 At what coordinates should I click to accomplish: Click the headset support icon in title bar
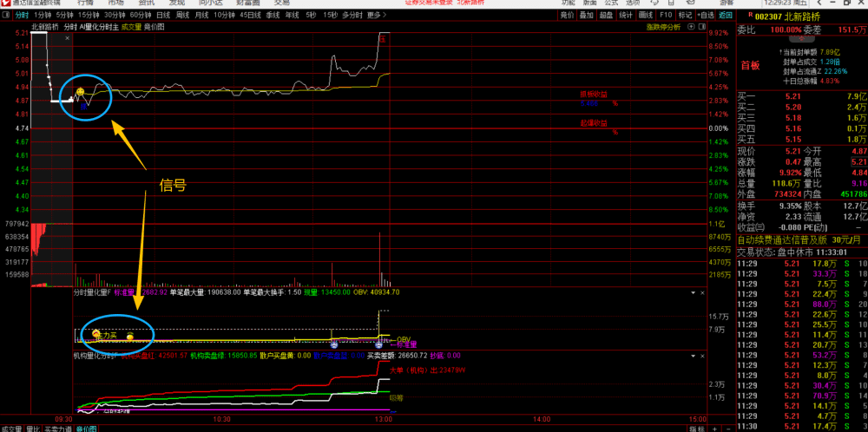(x=654, y=3)
